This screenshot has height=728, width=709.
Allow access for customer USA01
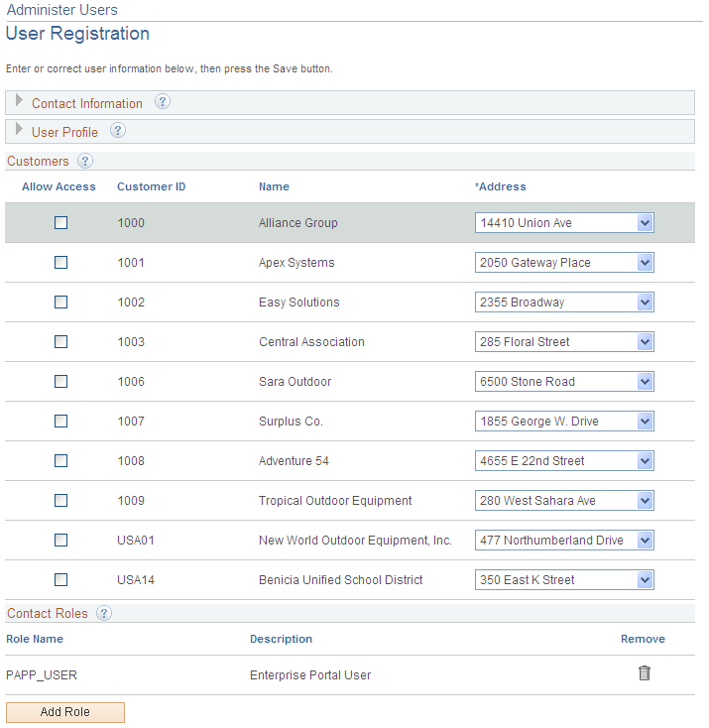(x=60, y=541)
